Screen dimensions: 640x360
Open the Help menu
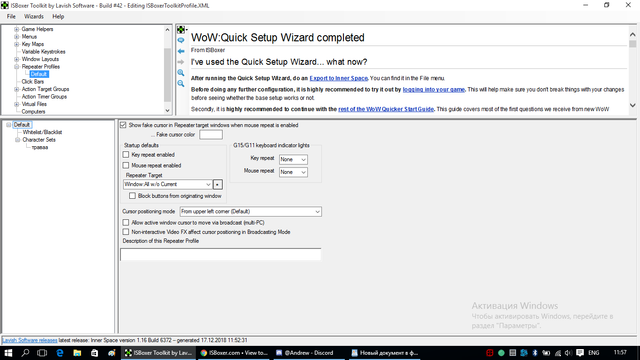(x=58, y=16)
